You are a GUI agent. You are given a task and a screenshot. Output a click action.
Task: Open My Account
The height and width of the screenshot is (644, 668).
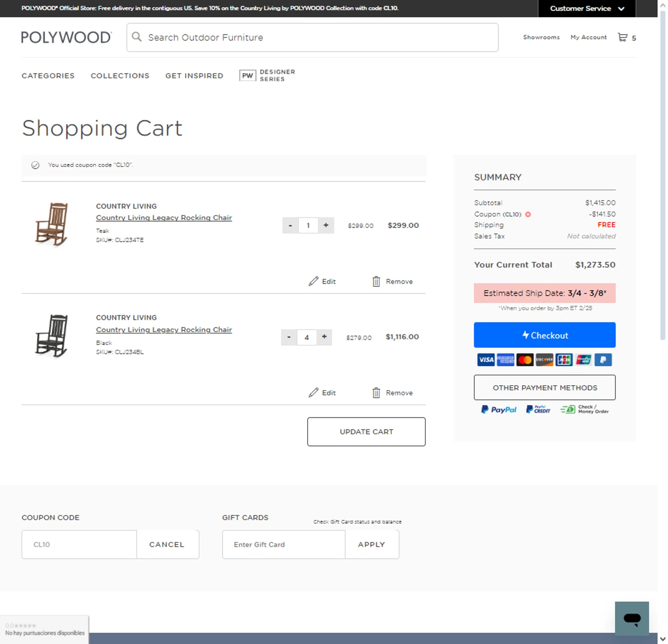click(588, 37)
